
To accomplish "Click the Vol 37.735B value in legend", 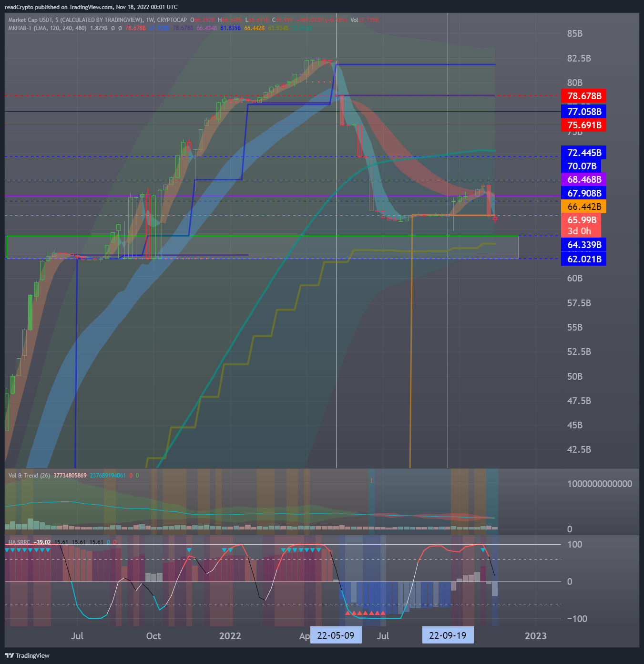I will coord(364,20).
